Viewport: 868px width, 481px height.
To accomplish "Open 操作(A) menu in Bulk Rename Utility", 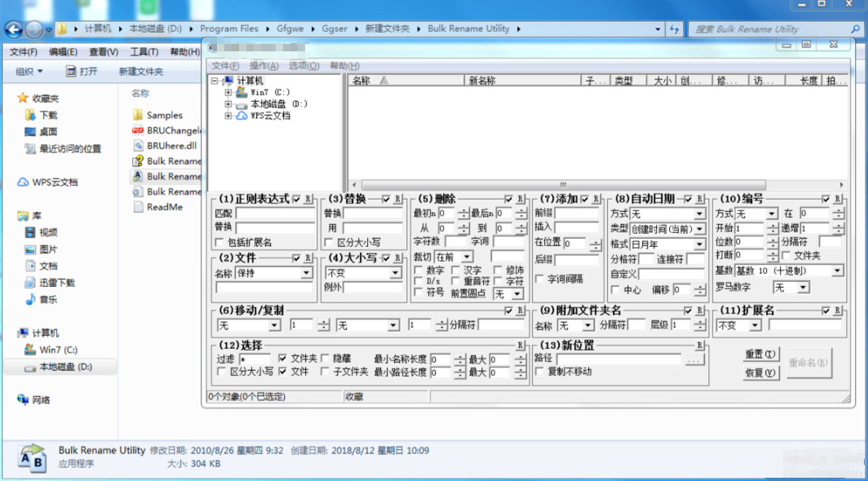I will tap(264, 66).
